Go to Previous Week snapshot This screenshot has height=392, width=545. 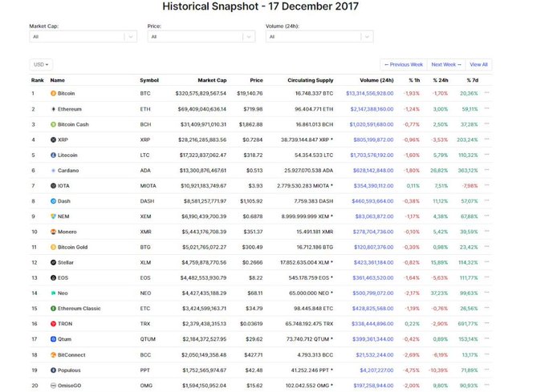point(404,65)
